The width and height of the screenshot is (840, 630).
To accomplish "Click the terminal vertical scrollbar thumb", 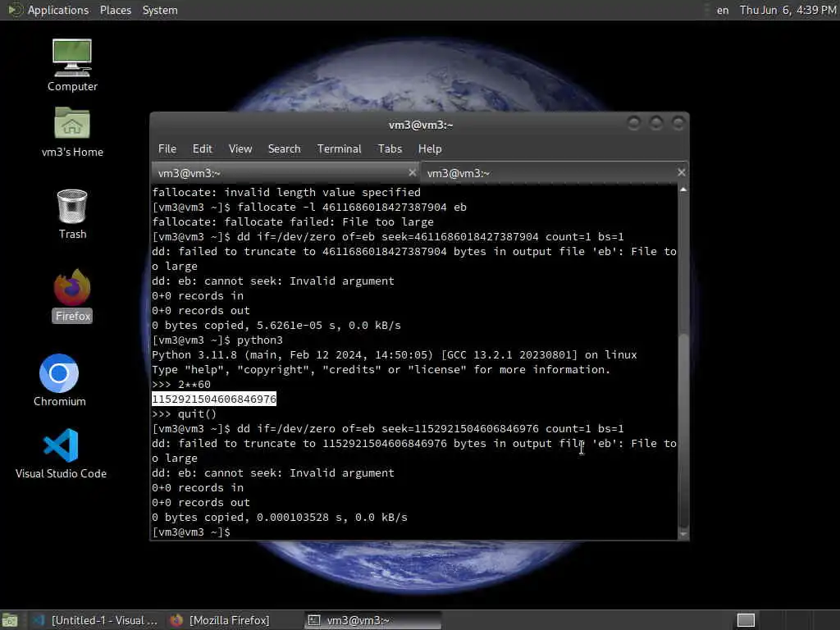I will (x=683, y=431).
